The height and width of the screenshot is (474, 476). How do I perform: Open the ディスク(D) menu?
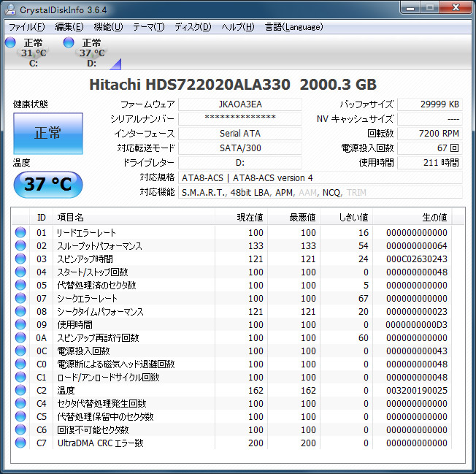pos(193,27)
